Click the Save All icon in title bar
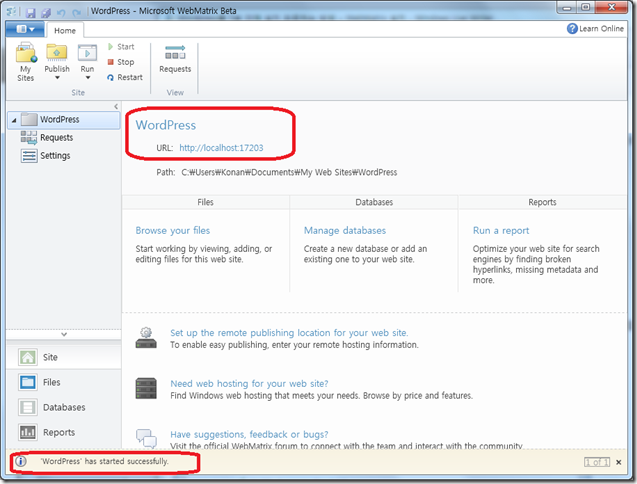This screenshot has height=484, width=637. pyautogui.click(x=46, y=12)
